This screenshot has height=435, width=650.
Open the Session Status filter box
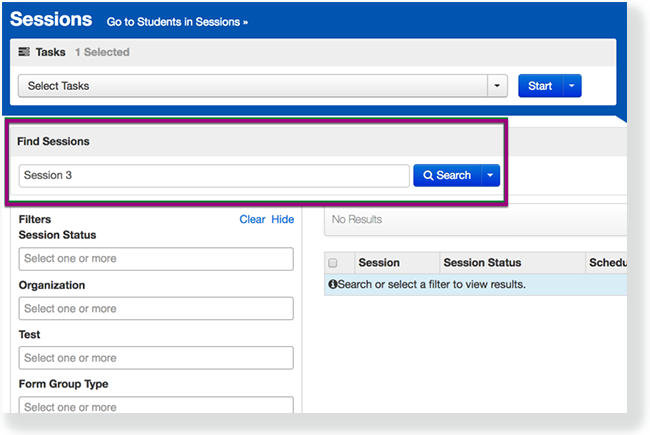coord(156,259)
